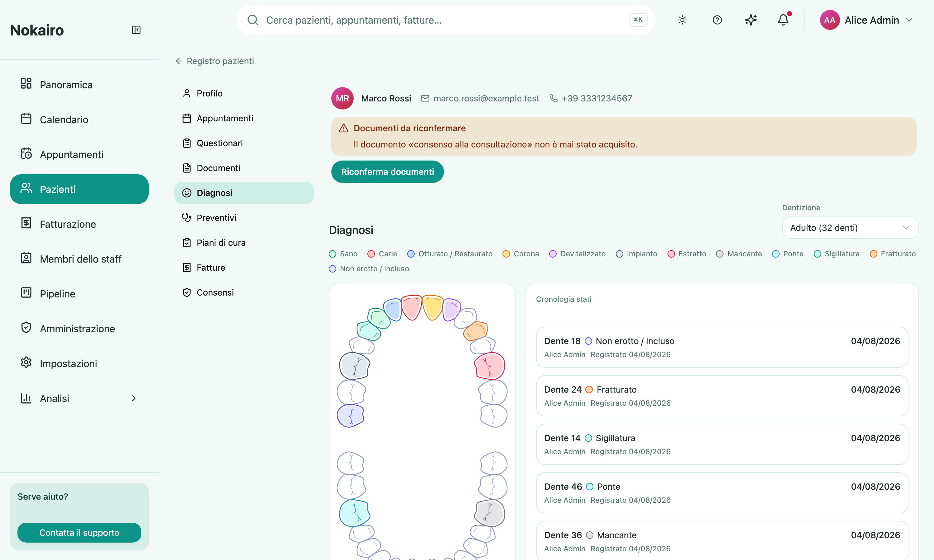Open Dente 36 Mancante history entry
Screen dimensions: 934x560
[722, 540]
